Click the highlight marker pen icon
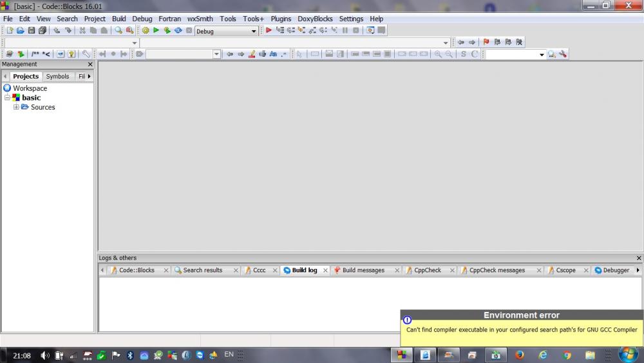 [252, 54]
